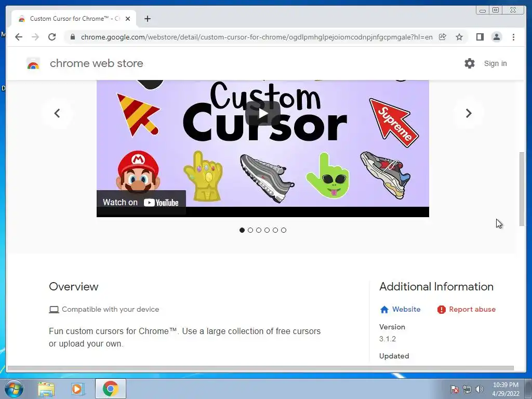Image resolution: width=532 pixels, height=399 pixels.
Task: Minimize the Chrome window
Action: pos(483,10)
